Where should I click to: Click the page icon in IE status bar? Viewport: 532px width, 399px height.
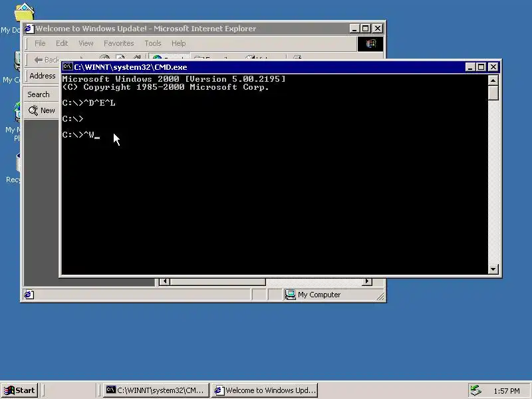[x=29, y=295]
